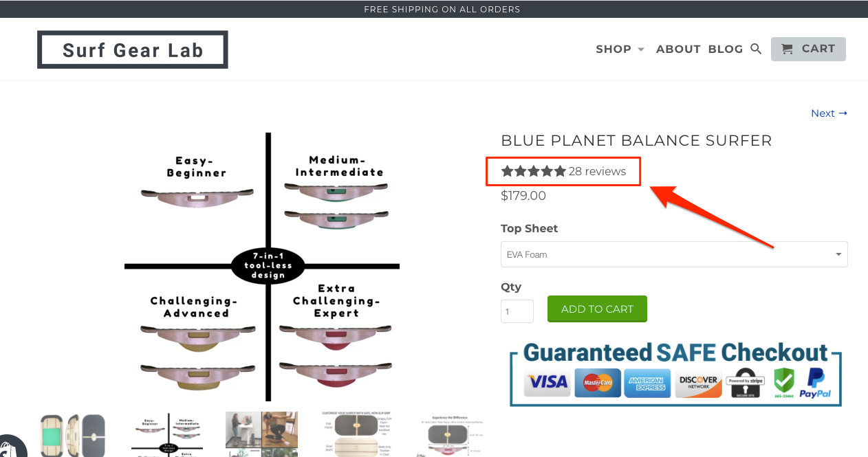This screenshot has height=457, width=868.
Task: Click the Qty input field
Action: tap(517, 311)
